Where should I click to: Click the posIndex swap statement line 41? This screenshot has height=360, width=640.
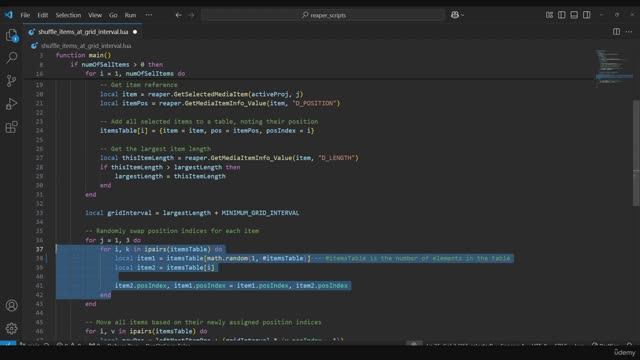pos(231,286)
